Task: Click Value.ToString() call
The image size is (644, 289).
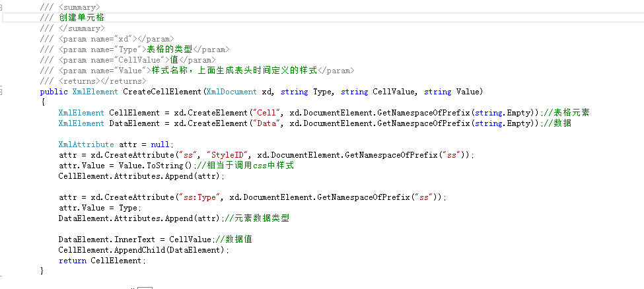Action: 157,166
